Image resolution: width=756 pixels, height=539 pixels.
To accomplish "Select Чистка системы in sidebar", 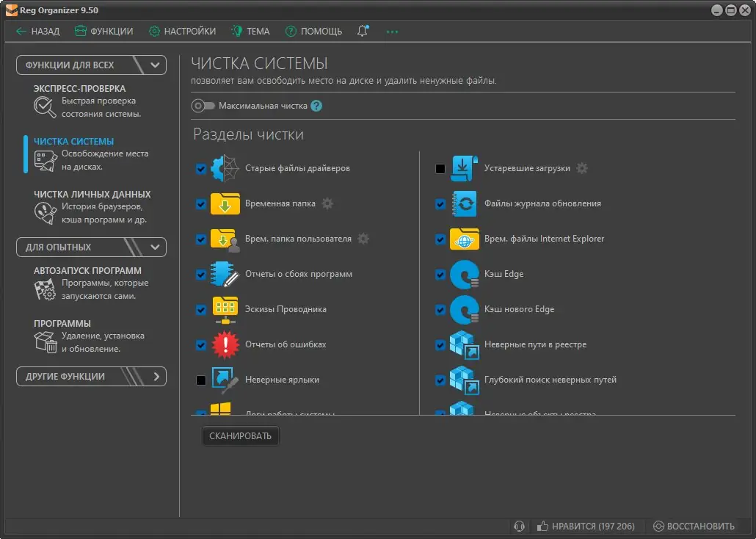I will [91, 154].
